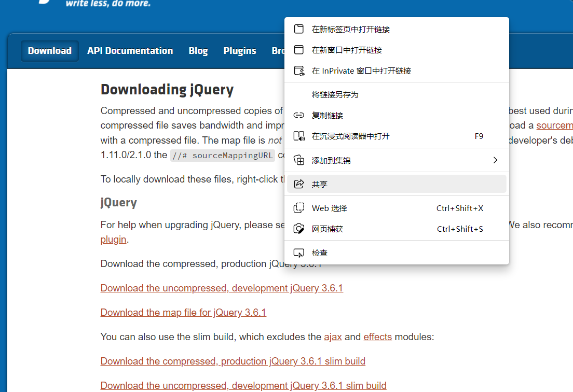The height and width of the screenshot is (392, 573).
Task: Open the Plugins nav item
Action: click(240, 51)
